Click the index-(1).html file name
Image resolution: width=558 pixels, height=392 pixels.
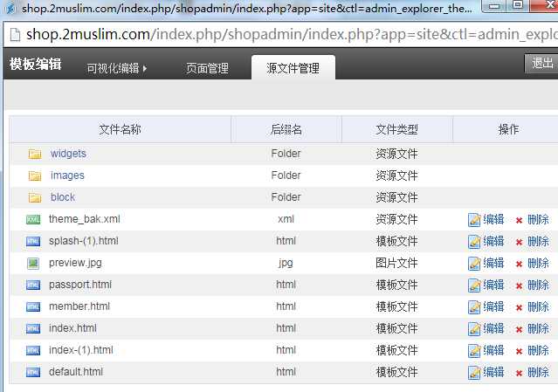point(81,350)
